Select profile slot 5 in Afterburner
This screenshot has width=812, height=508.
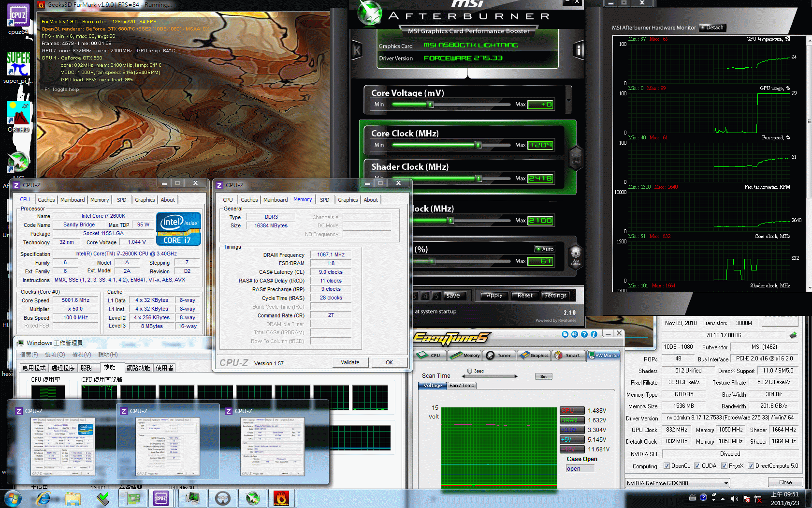pos(436,296)
